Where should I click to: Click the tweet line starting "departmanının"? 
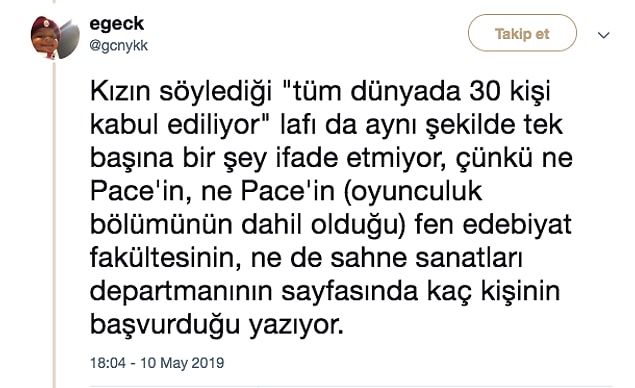click(x=325, y=292)
